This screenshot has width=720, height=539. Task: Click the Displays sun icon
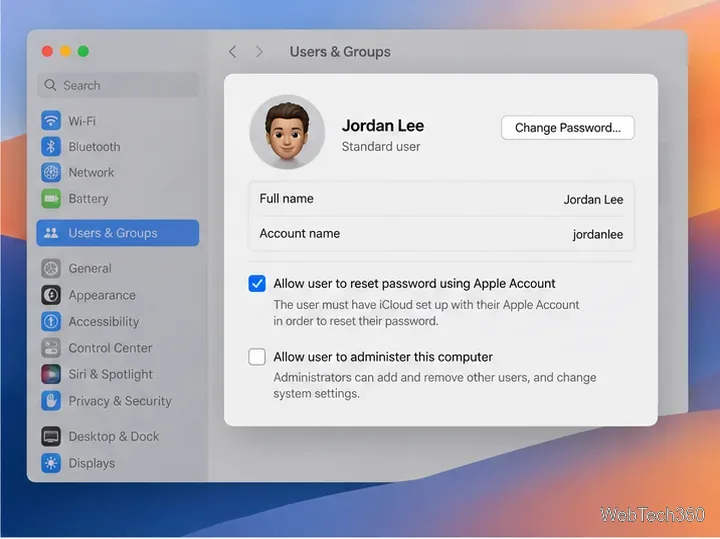tap(51, 463)
